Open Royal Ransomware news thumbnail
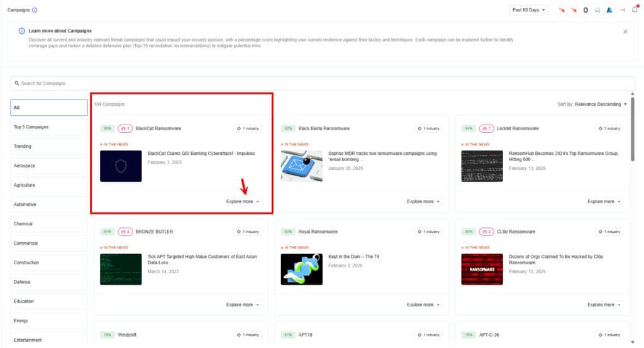This screenshot has height=348, width=644. [301, 269]
